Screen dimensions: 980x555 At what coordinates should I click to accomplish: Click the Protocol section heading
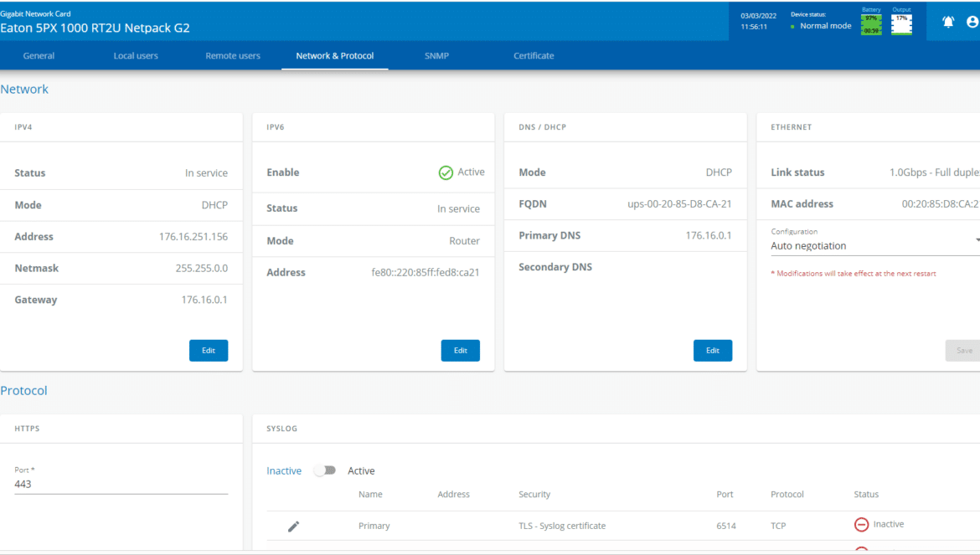23,391
